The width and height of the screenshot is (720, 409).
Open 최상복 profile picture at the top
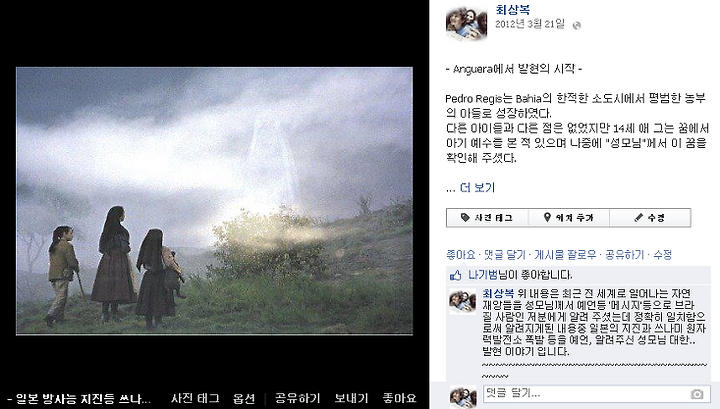pyautogui.click(x=467, y=23)
